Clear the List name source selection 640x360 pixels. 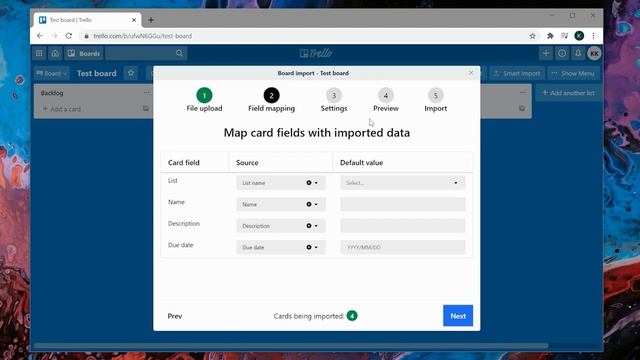309,183
